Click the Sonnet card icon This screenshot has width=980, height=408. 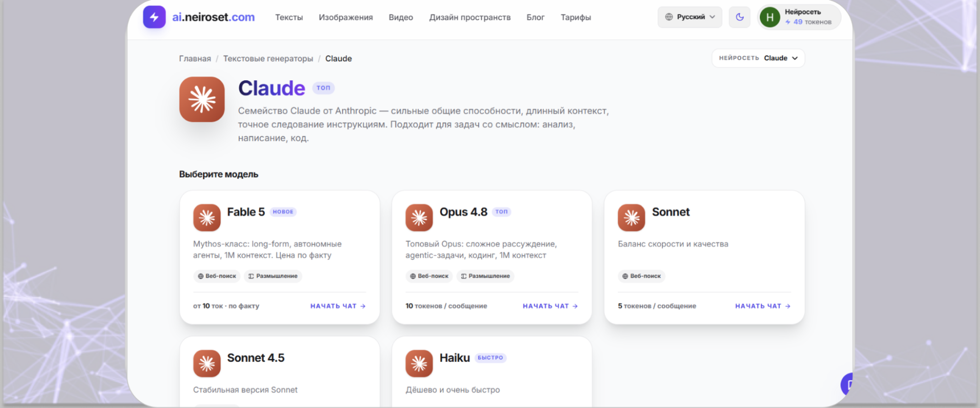(x=631, y=217)
